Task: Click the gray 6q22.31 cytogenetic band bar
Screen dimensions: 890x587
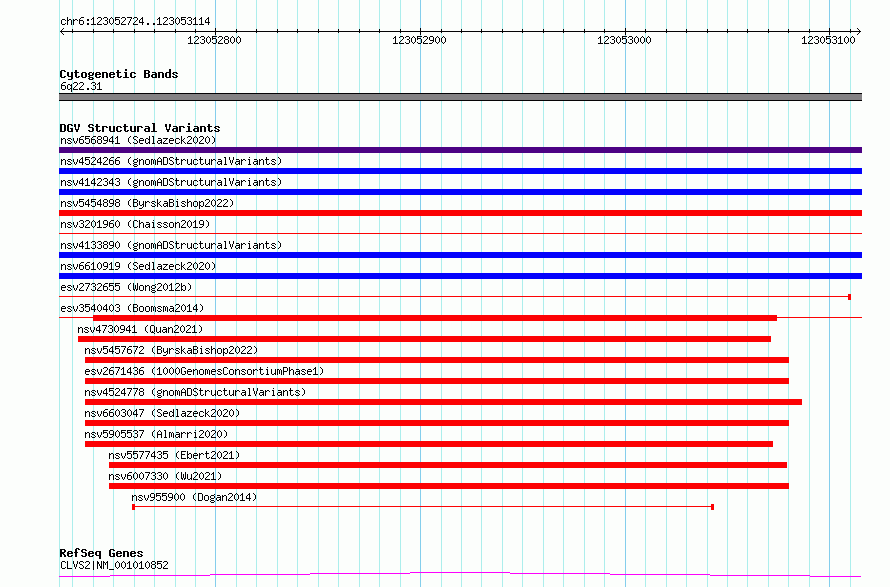Action: point(460,97)
